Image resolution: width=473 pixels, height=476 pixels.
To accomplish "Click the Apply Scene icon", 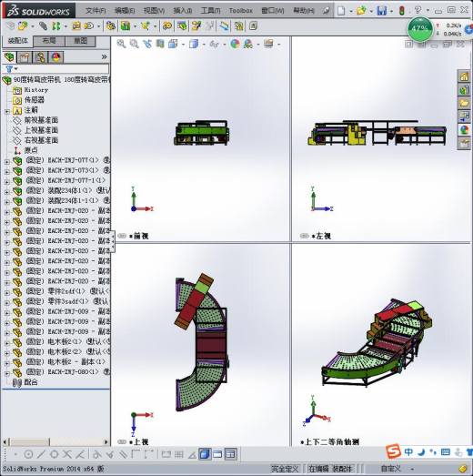I will (x=248, y=44).
